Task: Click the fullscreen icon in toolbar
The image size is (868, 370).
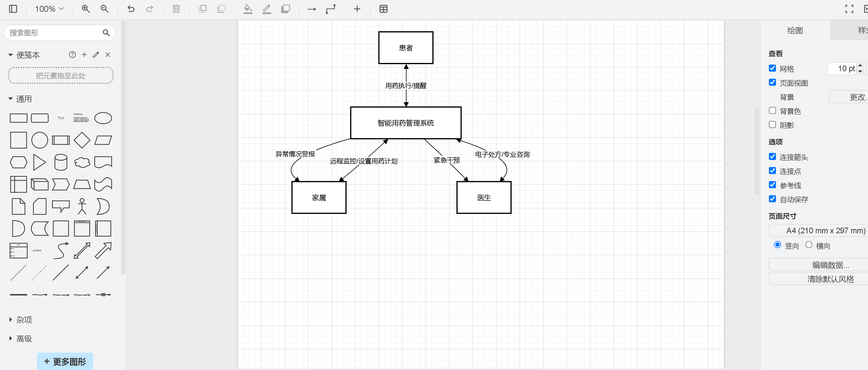Action: (849, 9)
